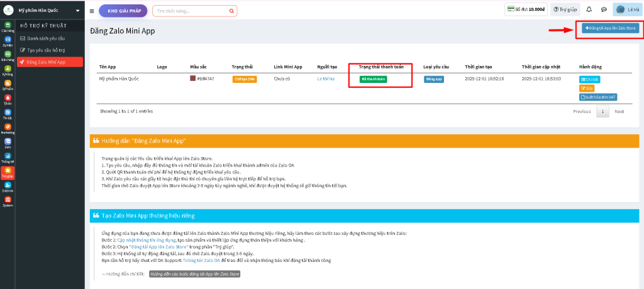Viewport: 644px width, 289px height.
Task: Sort by Thời gian tạo column header
Action: point(479,67)
